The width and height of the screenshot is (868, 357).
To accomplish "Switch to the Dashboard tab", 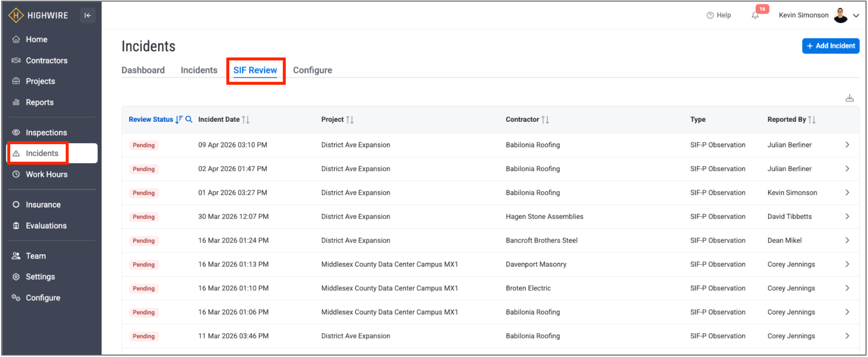I will point(143,70).
